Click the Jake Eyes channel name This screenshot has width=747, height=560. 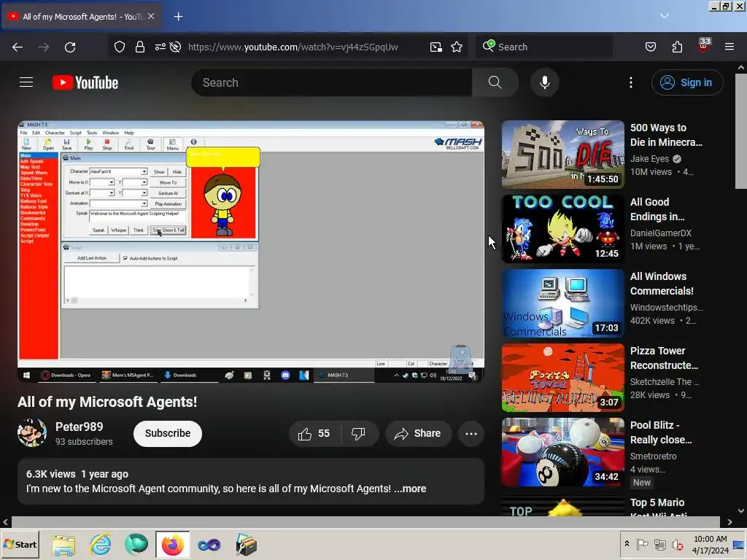pos(649,158)
